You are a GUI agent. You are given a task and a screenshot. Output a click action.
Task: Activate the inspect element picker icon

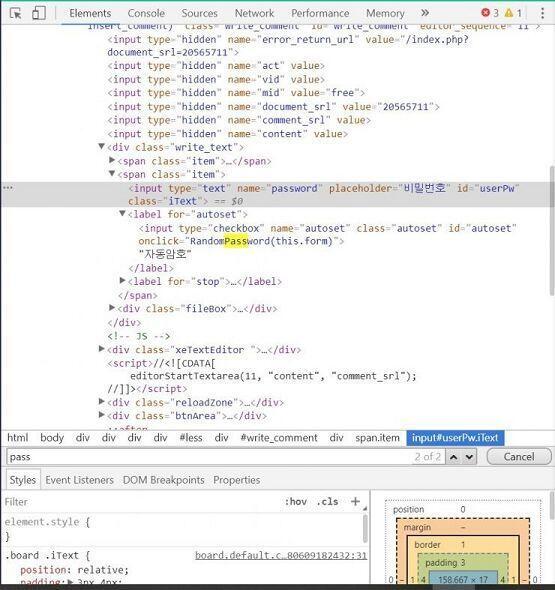(16, 14)
